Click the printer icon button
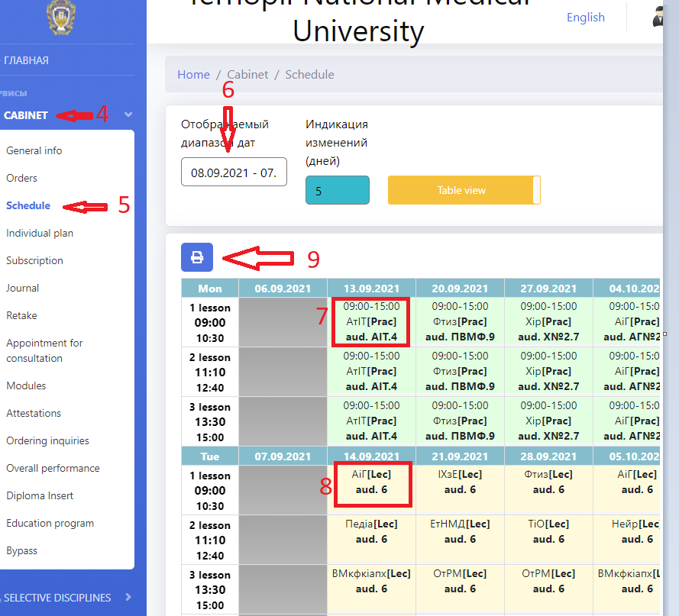This screenshot has height=616, width=679. pos(197,257)
